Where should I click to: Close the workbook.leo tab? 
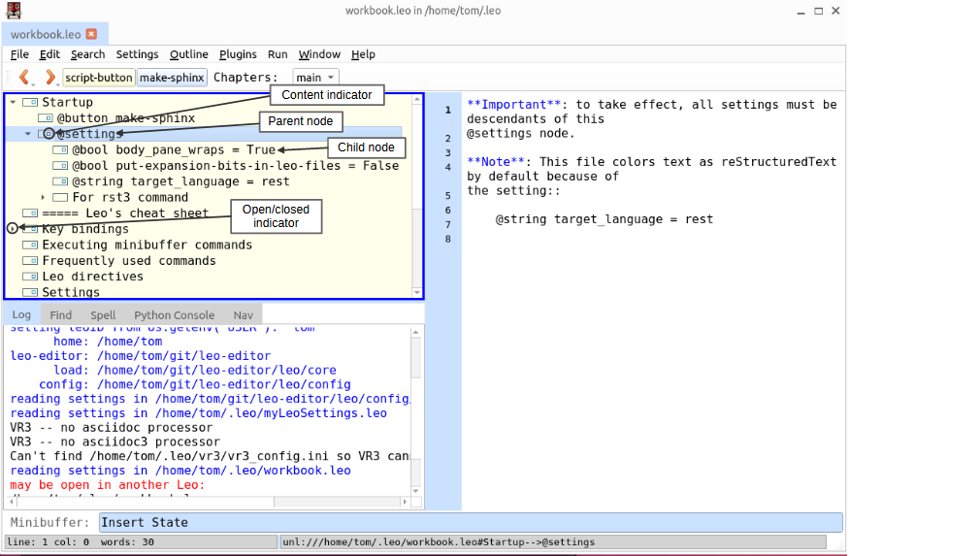pyautogui.click(x=91, y=34)
